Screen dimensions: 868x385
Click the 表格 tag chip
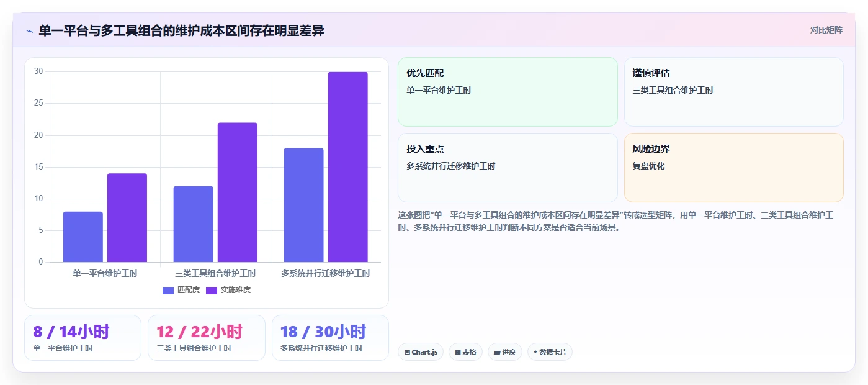466,352
